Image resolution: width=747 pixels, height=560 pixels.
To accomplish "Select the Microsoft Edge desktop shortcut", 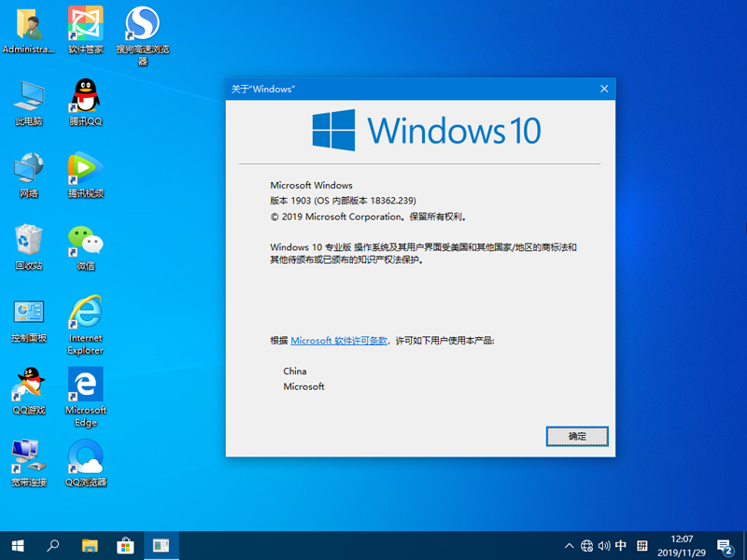I will click(x=86, y=390).
